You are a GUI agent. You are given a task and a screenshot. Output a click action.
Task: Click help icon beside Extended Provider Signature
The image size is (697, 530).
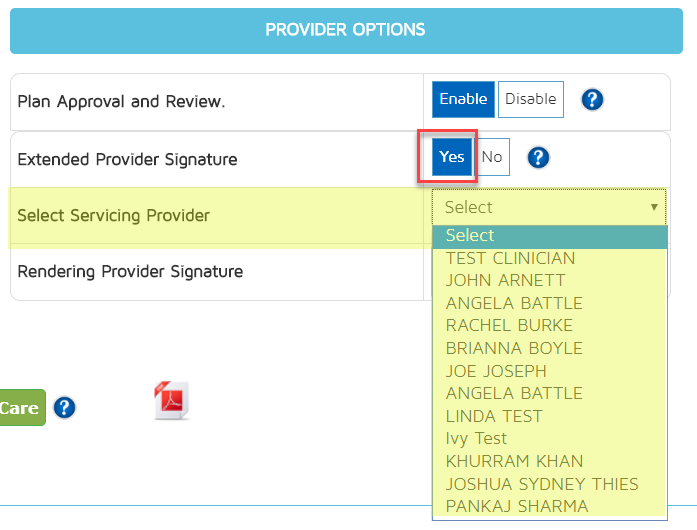coord(538,157)
